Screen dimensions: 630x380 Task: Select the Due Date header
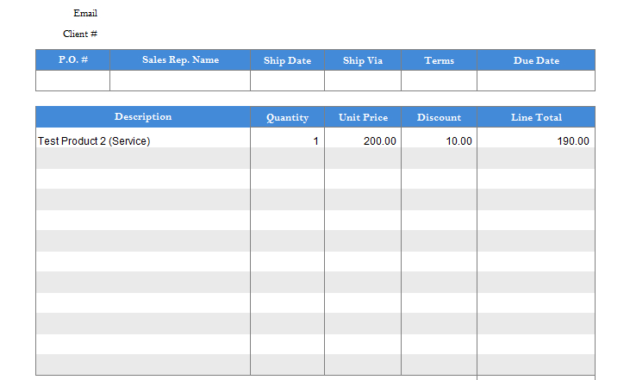click(x=536, y=60)
